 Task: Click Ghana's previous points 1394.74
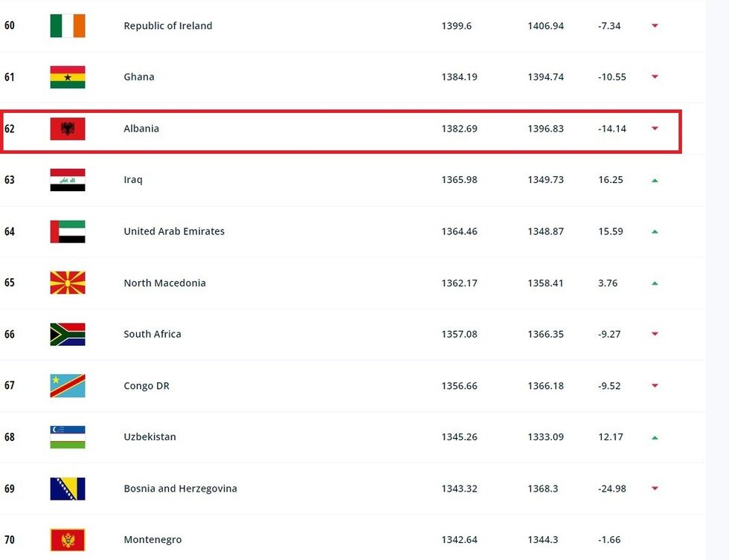tap(545, 77)
